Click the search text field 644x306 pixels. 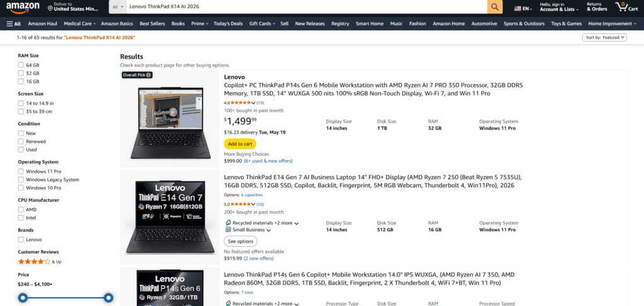tap(306, 7)
